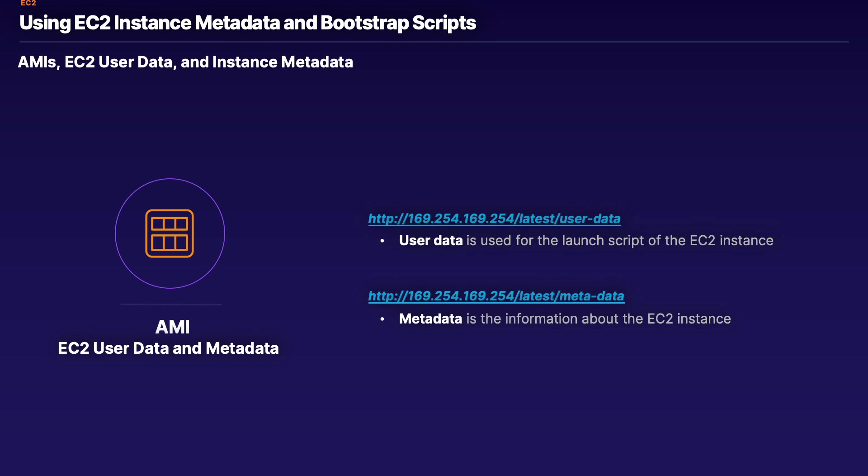Open the latest/meta-data URL link
Viewport: 868px width, 476px height.
496,296
